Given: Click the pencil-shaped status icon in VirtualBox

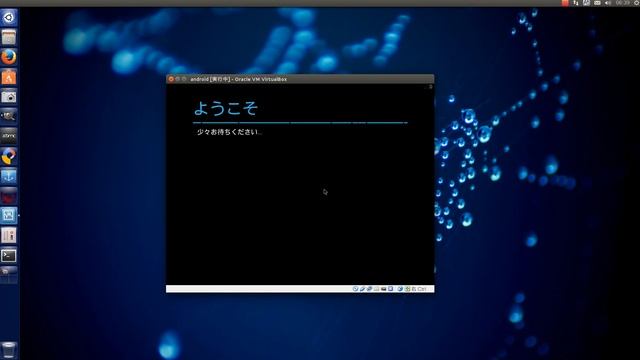Looking at the screenshot, I should 362,289.
